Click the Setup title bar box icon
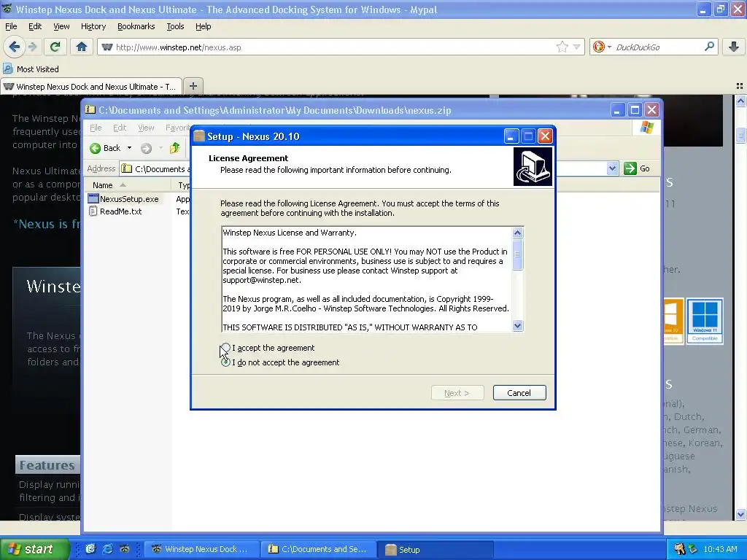The image size is (747, 560). tap(199, 136)
